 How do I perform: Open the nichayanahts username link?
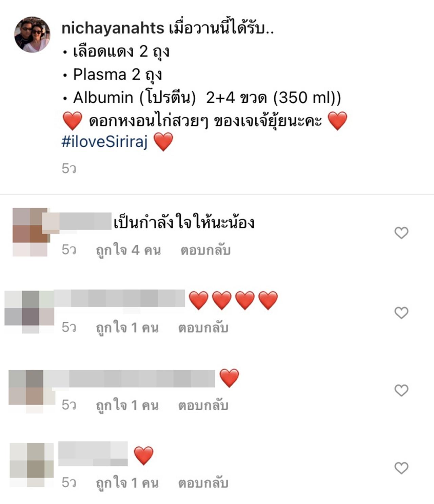click(113, 29)
